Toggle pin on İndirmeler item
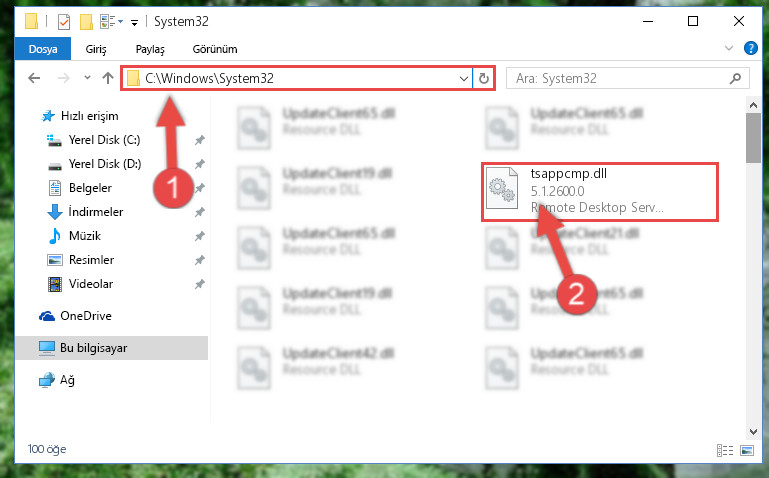 point(200,212)
